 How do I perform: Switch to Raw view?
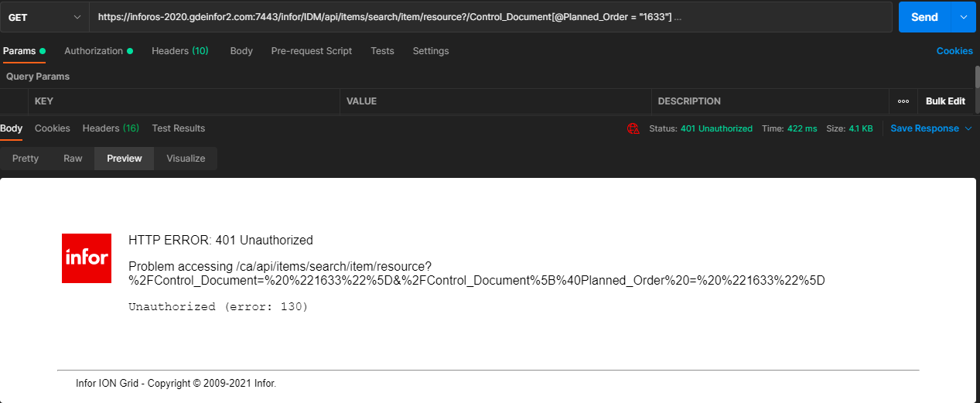pyautogui.click(x=73, y=159)
